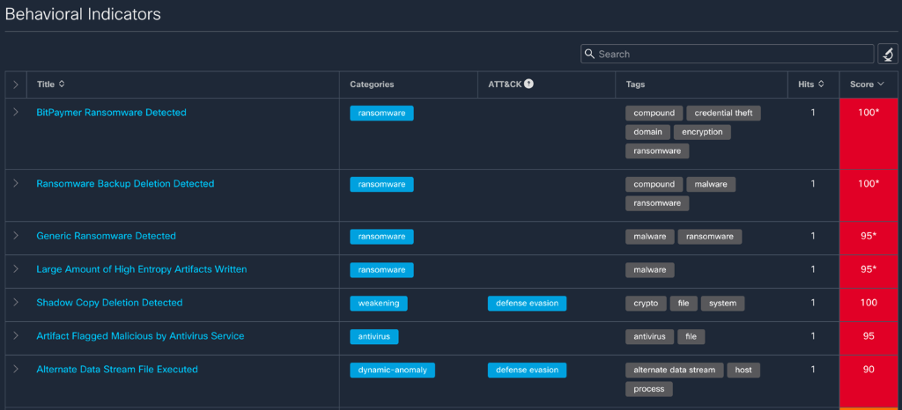902x410 pixels.
Task: Expand the BitPaymer Ransomware Detected row
Action: [x=16, y=113]
